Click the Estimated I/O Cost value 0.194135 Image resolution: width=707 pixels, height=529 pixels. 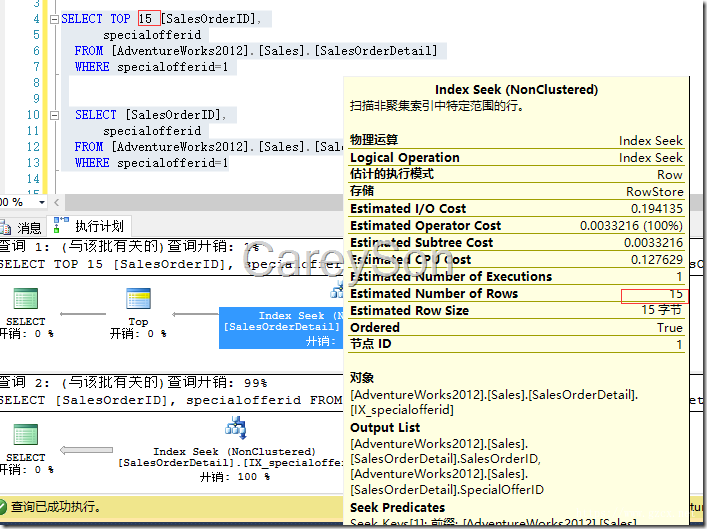click(656, 209)
